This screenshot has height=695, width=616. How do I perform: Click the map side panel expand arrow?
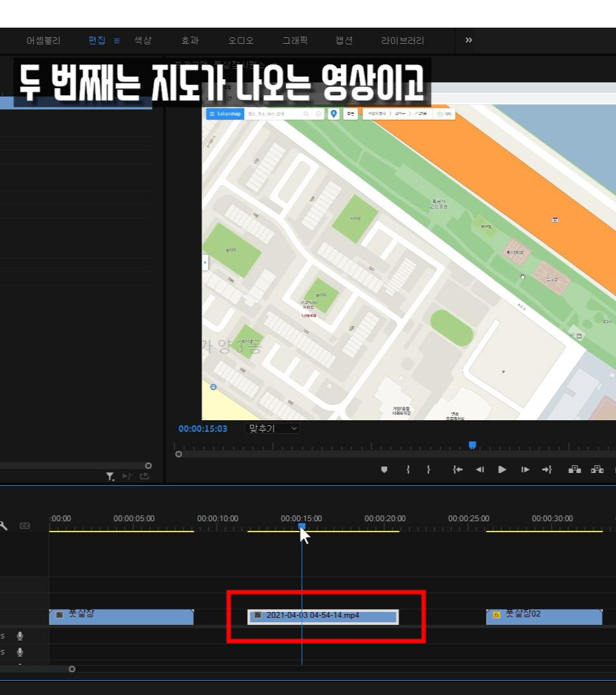[x=205, y=263]
